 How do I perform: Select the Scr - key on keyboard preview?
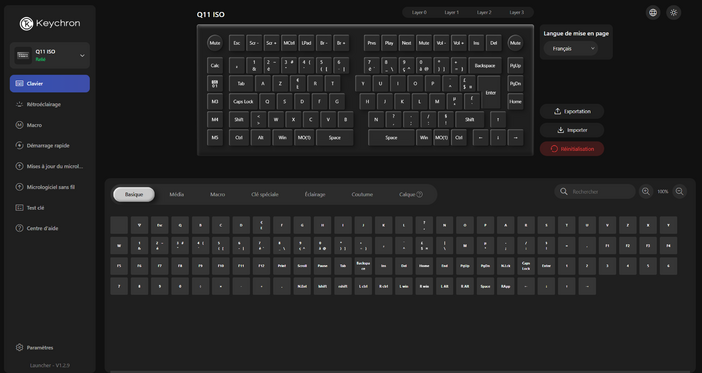coord(254,43)
